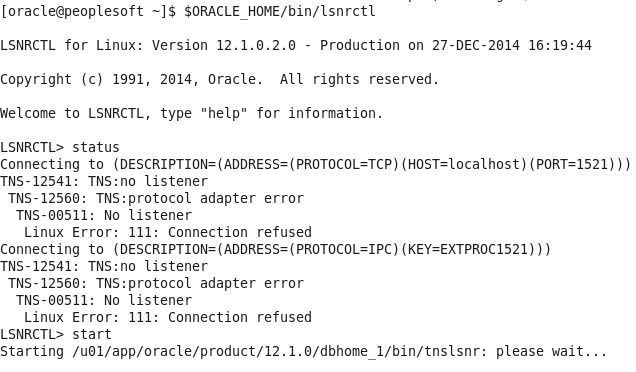Click the Welcome to LSNRCTL help message
This screenshot has width=636, height=372.
pos(191,113)
